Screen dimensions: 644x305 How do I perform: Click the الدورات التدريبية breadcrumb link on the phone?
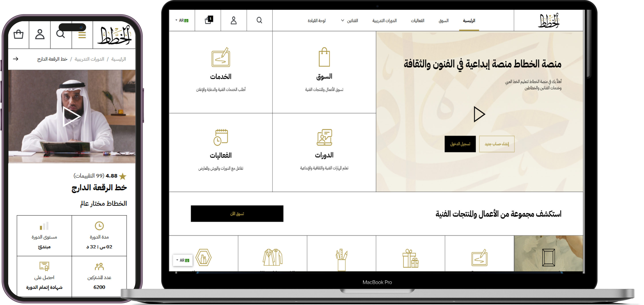(89, 59)
